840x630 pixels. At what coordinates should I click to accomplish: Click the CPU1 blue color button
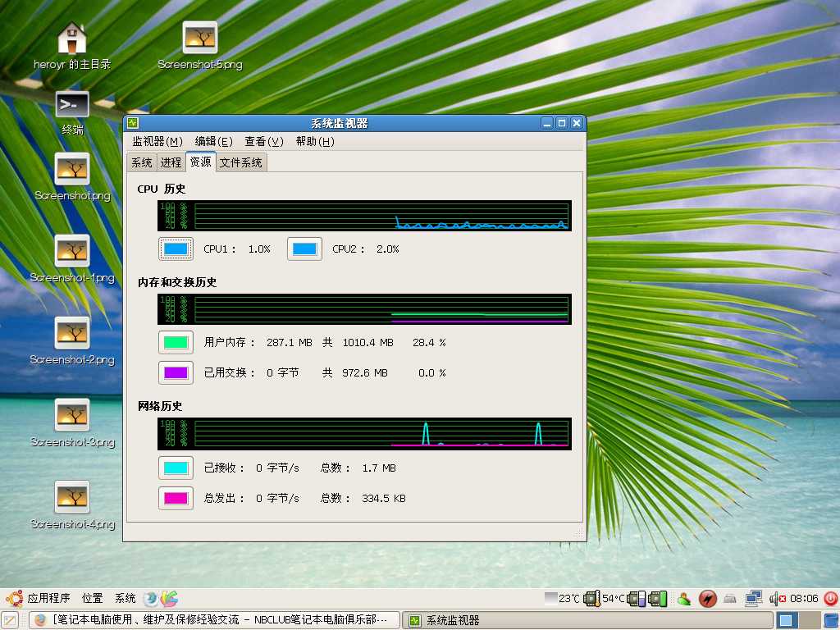(x=176, y=249)
